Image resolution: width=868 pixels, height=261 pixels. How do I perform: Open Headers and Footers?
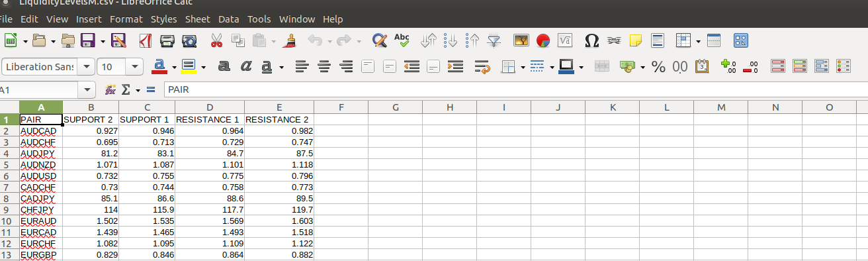tap(657, 41)
